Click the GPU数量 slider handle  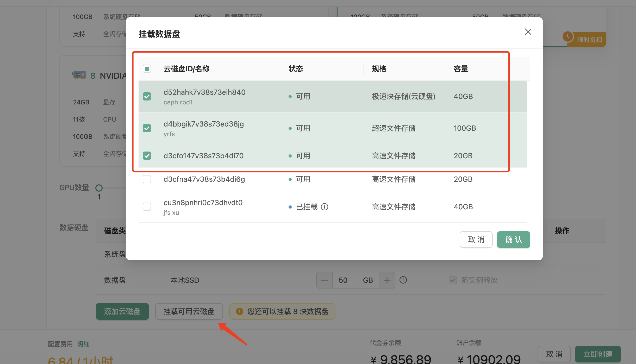[x=99, y=188]
